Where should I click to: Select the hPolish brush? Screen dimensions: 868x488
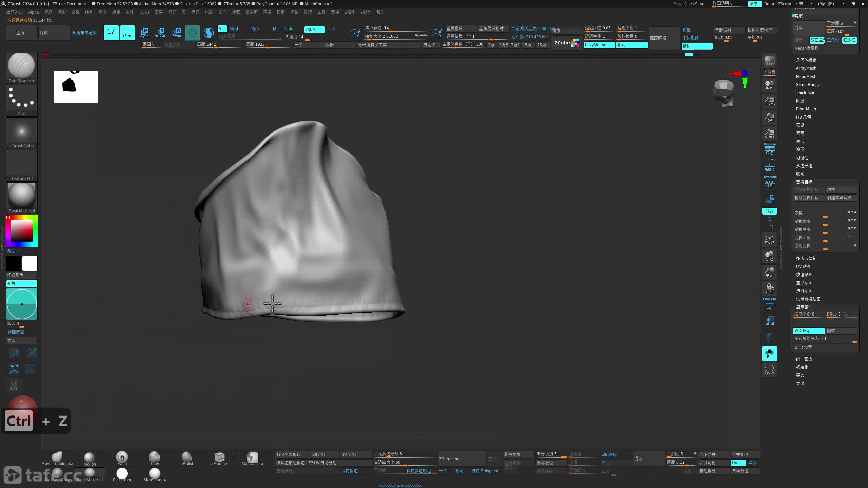pos(187,459)
